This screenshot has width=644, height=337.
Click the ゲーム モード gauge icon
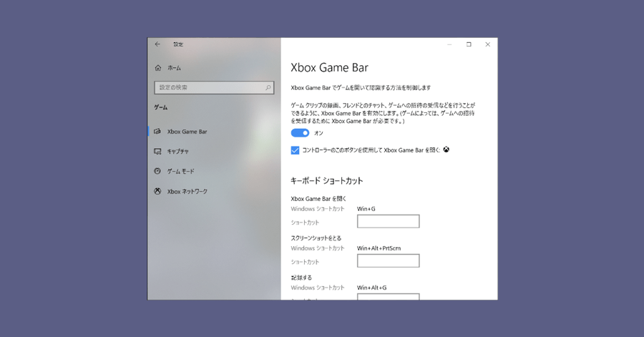click(x=157, y=171)
